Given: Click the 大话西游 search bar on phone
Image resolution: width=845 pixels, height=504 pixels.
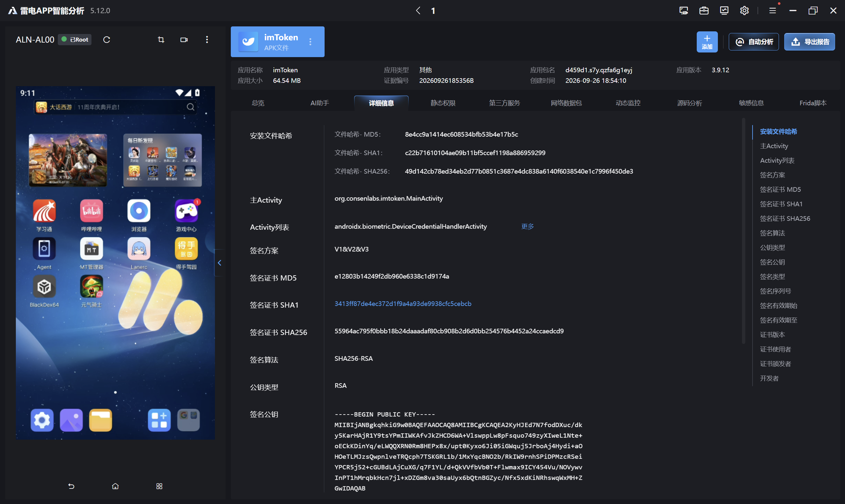Looking at the screenshot, I should point(116,107).
